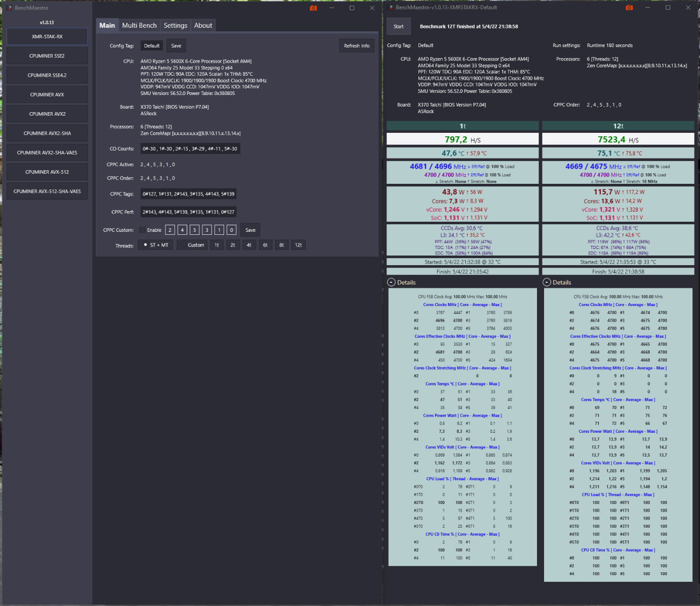The height and width of the screenshot is (606, 700).
Task: Select CPUMINER AVX-512 benchmark
Action: [x=47, y=172]
